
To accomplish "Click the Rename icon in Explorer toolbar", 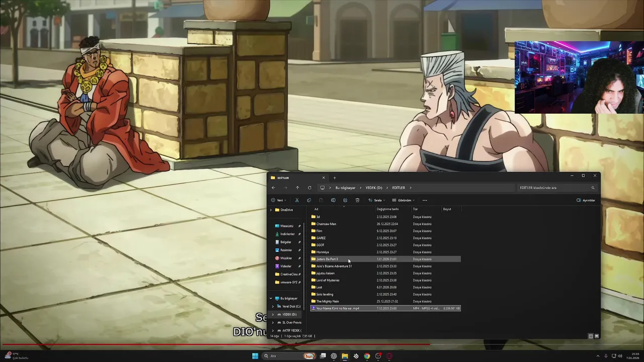I will 333,200.
